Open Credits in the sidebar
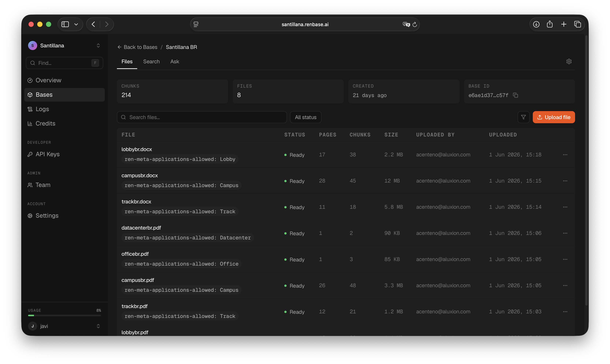This screenshot has height=364, width=610. [x=64, y=123]
